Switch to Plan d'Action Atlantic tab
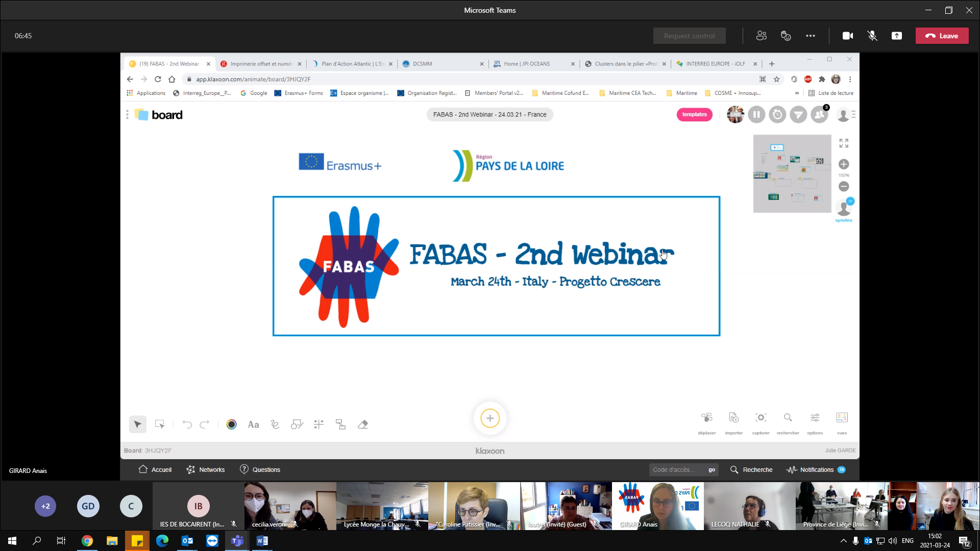980x551 pixels. [x=352, y=64]
